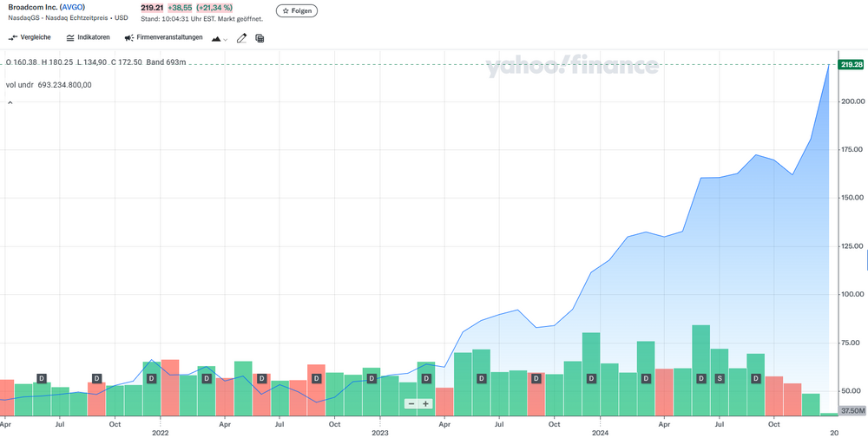Click the tallest green volume bar
The image size is (868, 438).
click(701, 364)
